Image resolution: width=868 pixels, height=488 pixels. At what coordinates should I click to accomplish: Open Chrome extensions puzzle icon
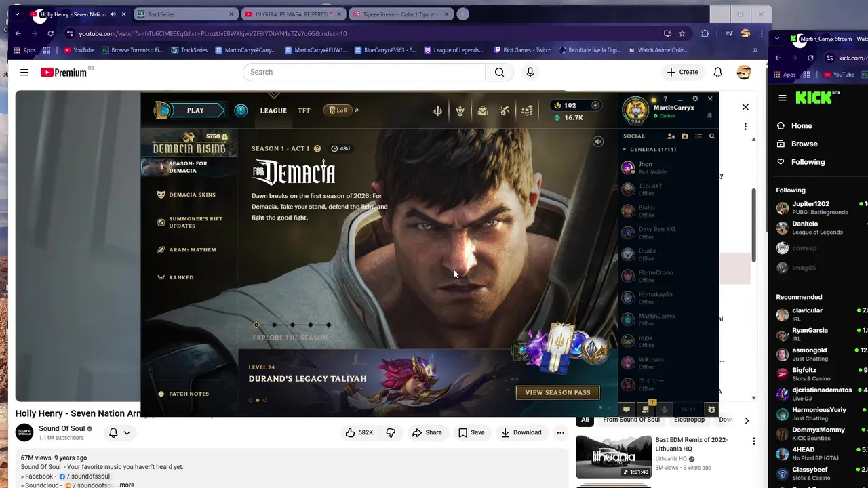(705, 33)
